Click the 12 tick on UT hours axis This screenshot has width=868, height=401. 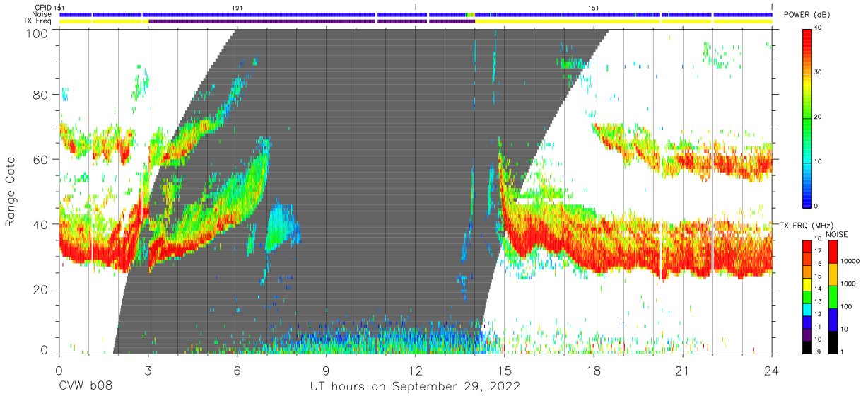click(415, 370)
